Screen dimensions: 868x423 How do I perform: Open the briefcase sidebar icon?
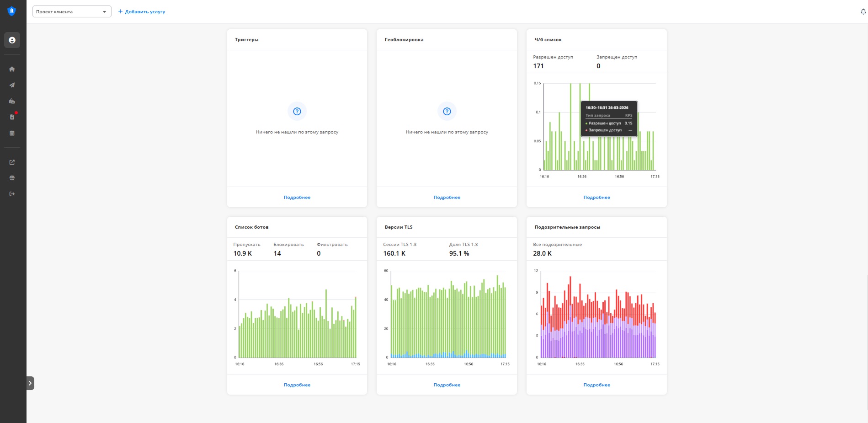pyautogui.click(x=12, y=101)
